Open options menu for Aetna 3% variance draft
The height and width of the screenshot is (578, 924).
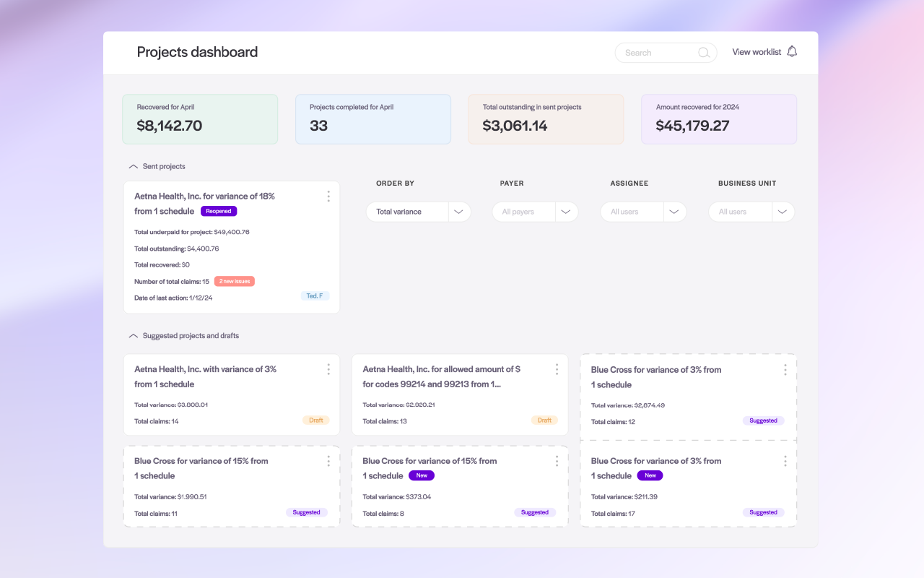tap(328, 369)
